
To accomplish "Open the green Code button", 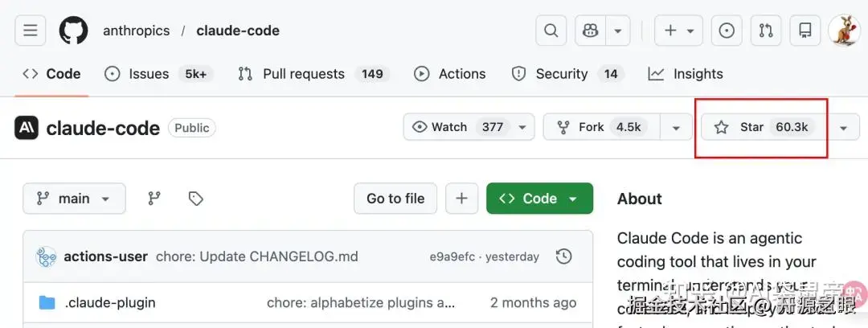I will pyautogui.click(x=539, y=199).
